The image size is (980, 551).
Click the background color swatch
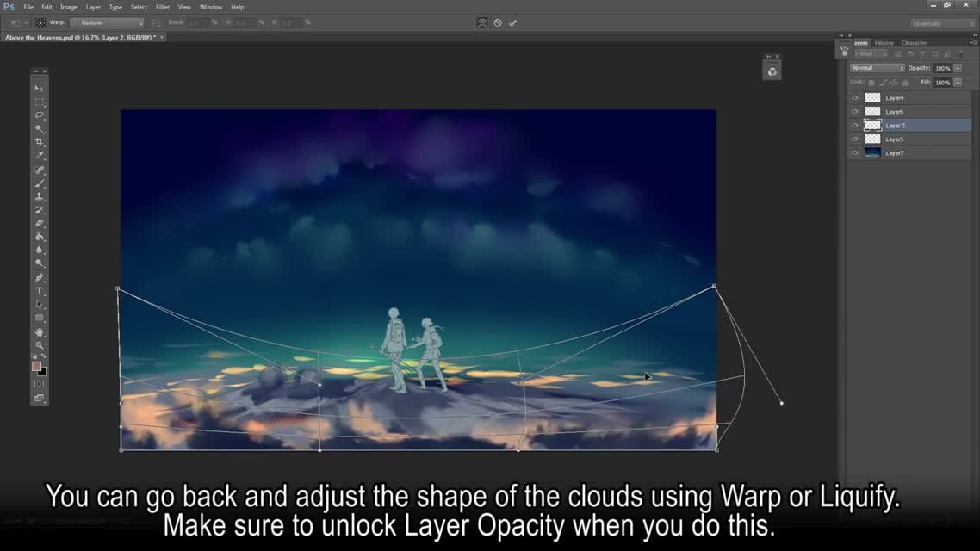[42, 372]
